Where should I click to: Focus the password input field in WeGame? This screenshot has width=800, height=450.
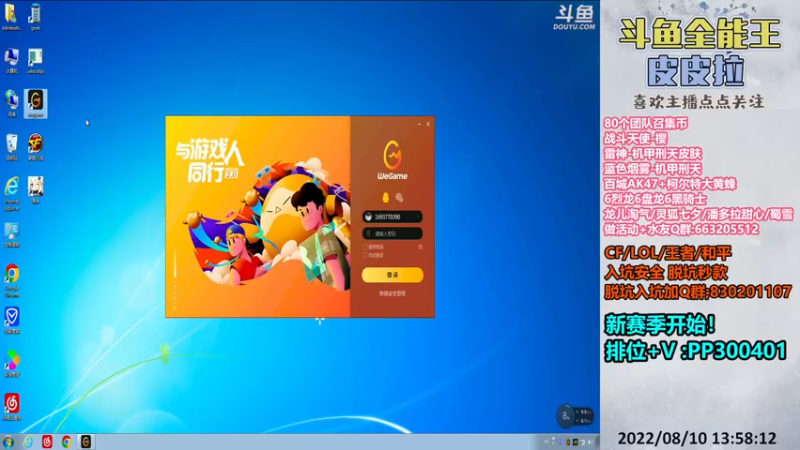pos(392,234)
